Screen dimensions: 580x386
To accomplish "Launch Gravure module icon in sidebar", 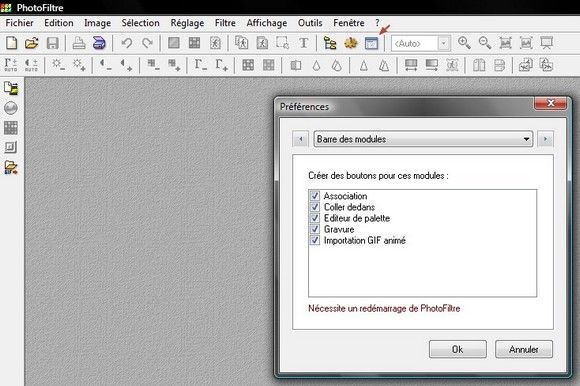I will coord(11,148).
